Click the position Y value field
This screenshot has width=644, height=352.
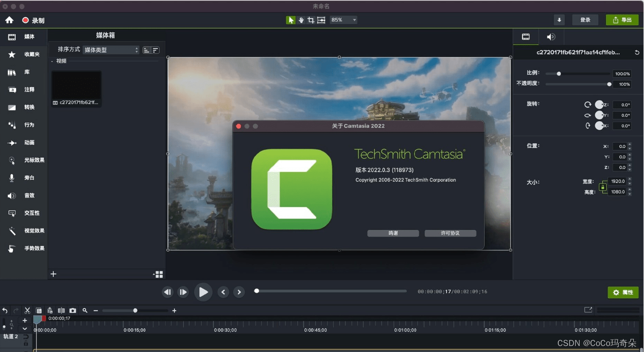(620, 157)
